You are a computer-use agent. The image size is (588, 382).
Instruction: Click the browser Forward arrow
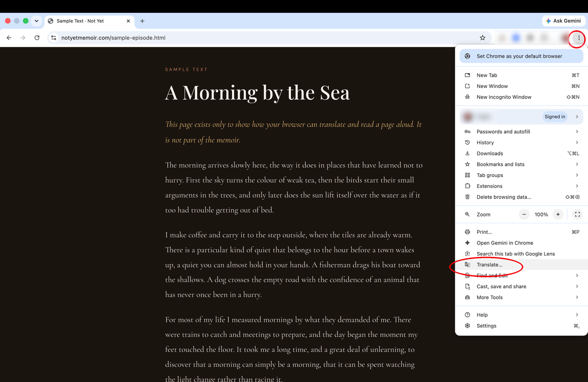click(x=23, y=38)
